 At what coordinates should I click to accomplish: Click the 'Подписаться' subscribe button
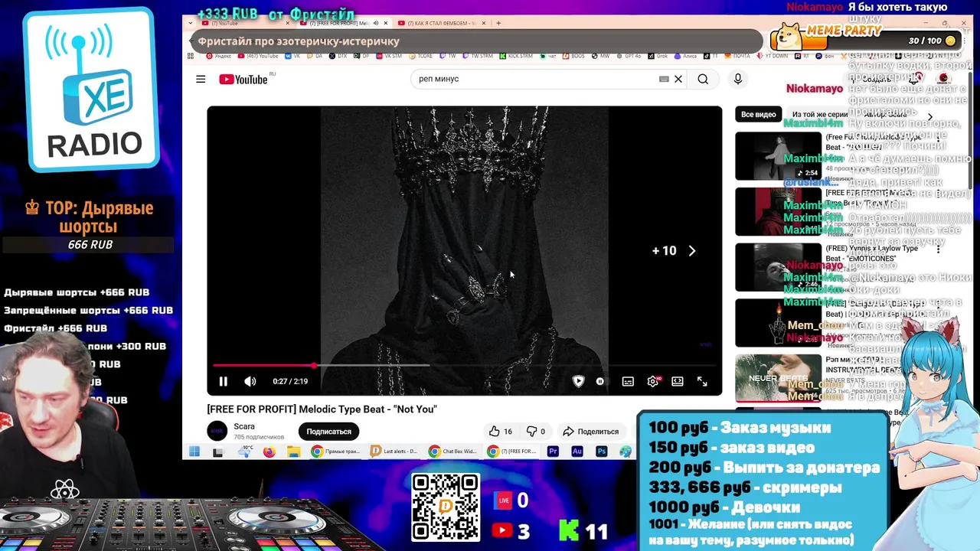[329, 432]
